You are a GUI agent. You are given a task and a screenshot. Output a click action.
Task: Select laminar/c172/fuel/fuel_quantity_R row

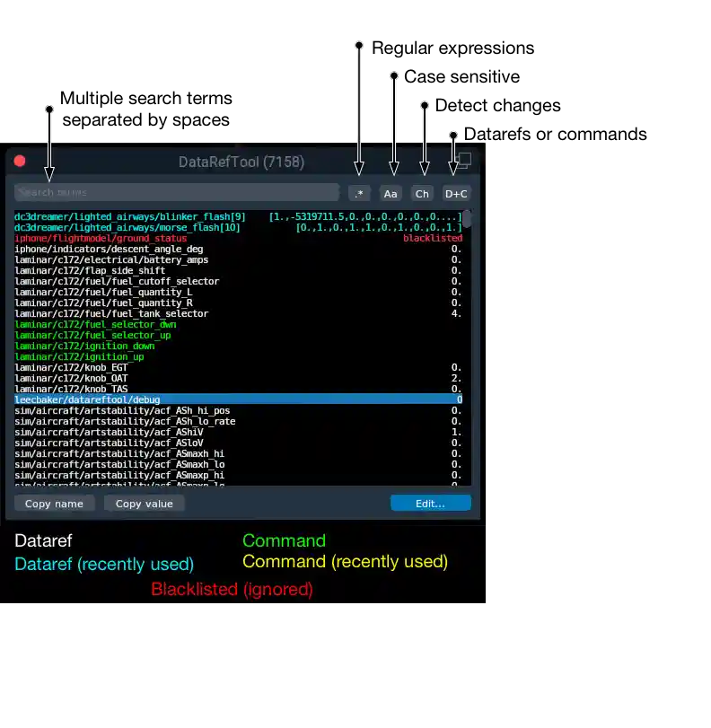tap(238, 303)
